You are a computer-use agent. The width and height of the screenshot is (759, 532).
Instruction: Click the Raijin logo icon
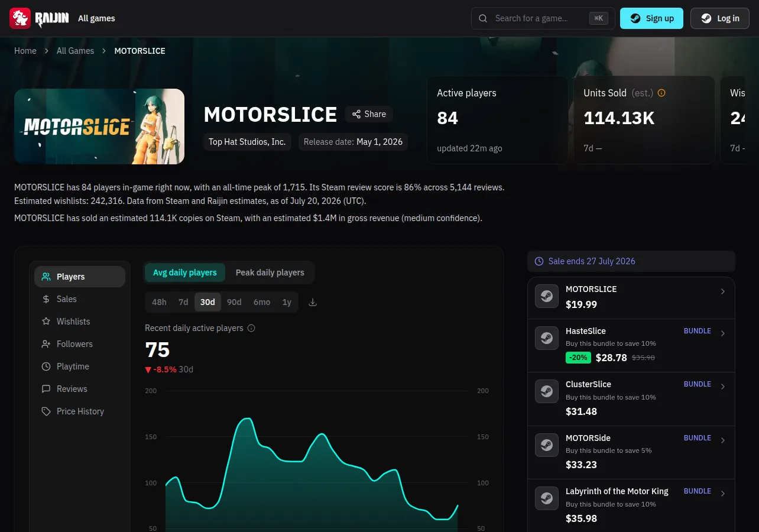[x=20, y=18]
